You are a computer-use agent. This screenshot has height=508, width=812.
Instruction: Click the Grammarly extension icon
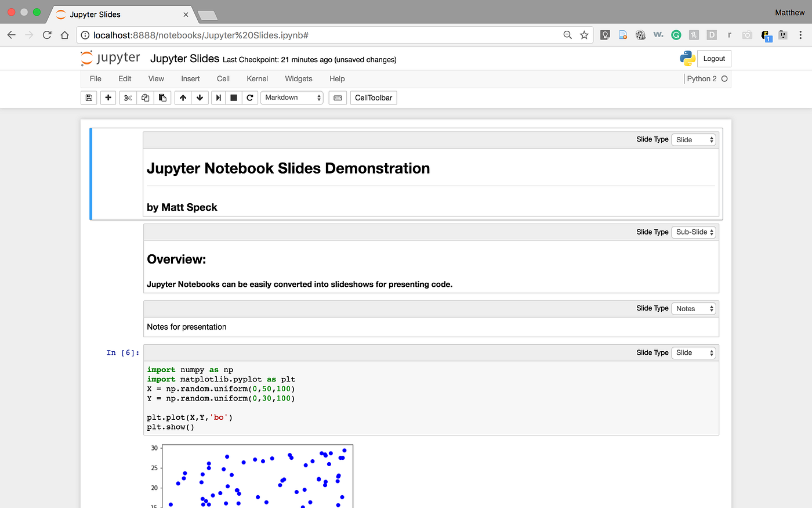click(676, 35)
